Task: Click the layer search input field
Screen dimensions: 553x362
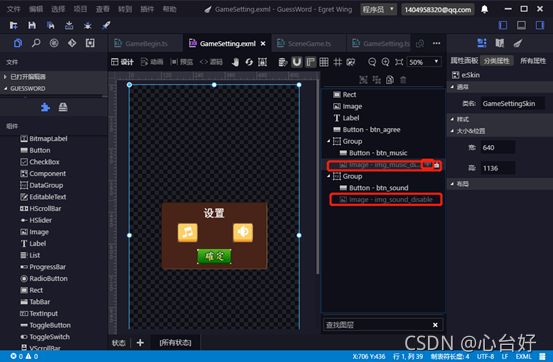Action: click(x=376, y=325)
